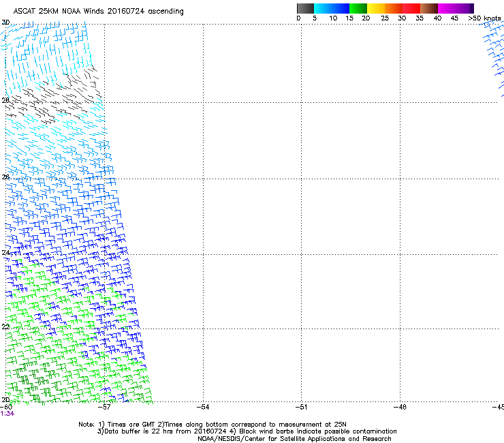Click the '25' label under the color bar

(x=385, y=18)
